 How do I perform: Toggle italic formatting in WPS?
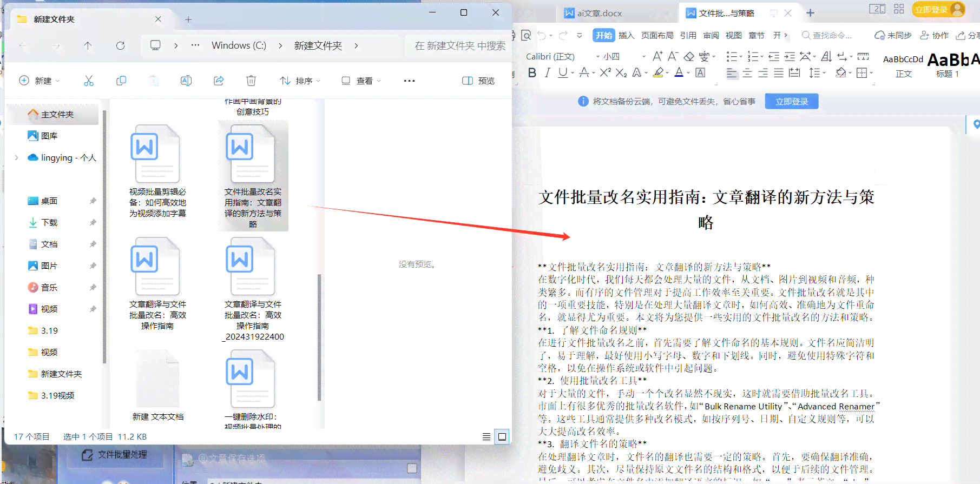547,72
